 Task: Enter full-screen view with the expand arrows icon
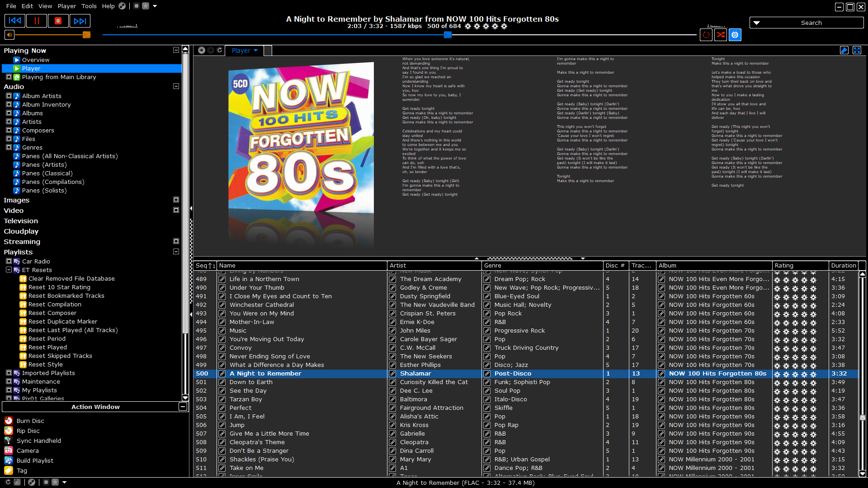pos(857,51)
